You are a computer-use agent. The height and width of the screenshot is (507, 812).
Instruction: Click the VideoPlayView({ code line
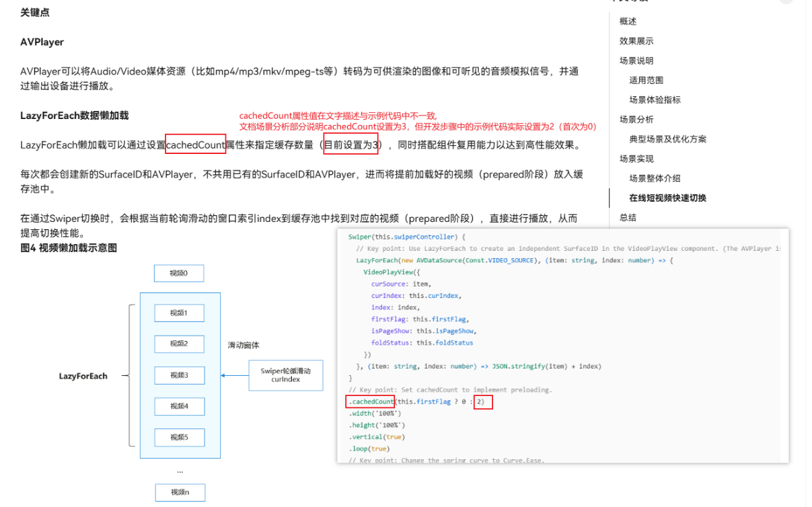(x=391, y=272)
